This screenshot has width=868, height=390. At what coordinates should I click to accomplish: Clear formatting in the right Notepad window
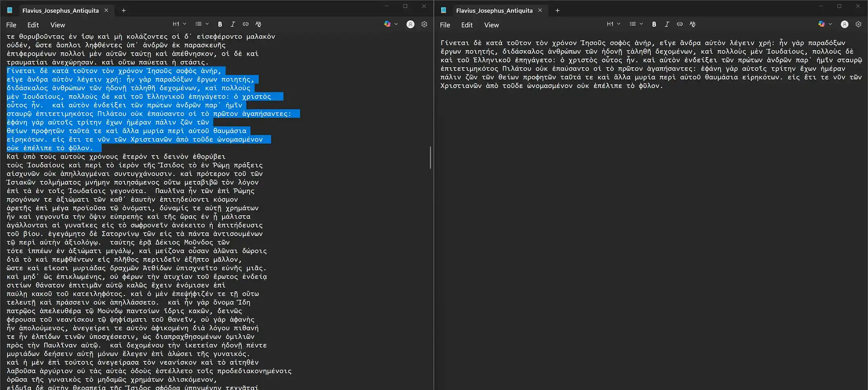point(693,24)
